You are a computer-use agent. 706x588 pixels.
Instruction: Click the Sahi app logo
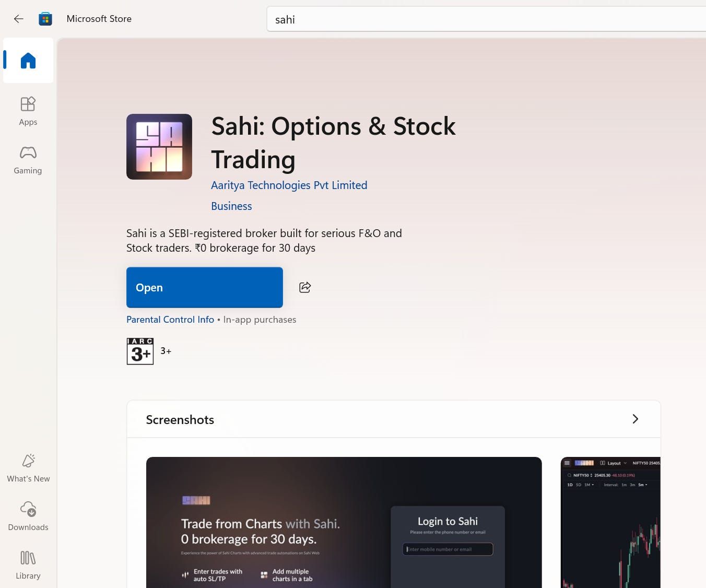[x=159, y=147]
